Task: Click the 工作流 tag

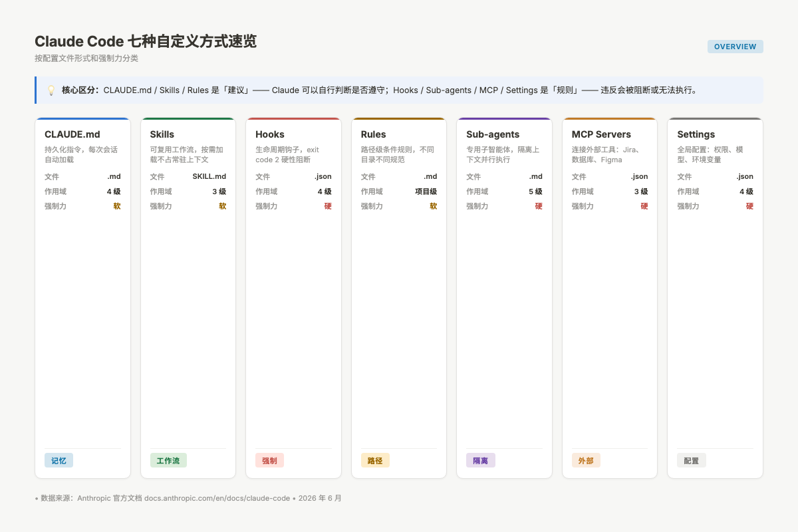Action: point(168,460)
